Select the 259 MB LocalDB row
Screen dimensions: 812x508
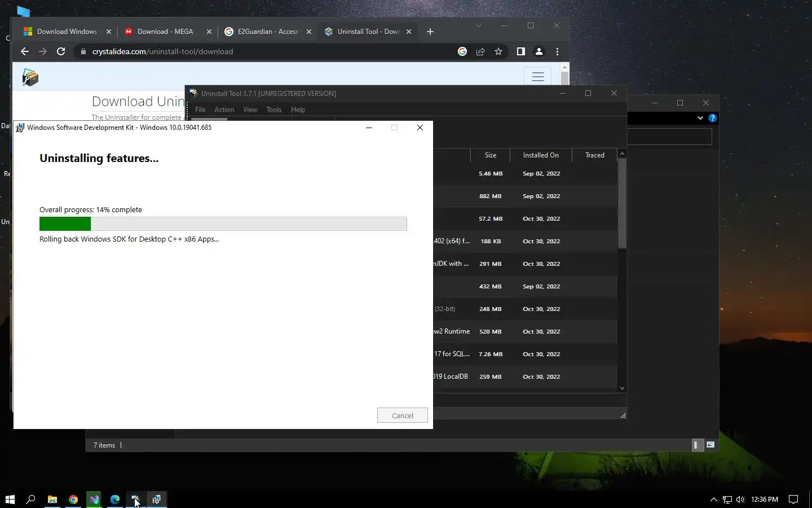coord(525,376)
